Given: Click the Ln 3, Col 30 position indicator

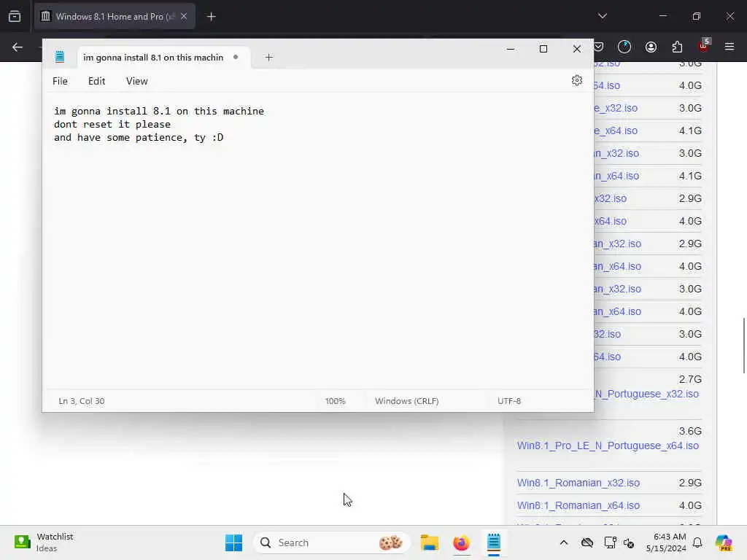Looking at the screenshot, I should (x=82, y=401).
